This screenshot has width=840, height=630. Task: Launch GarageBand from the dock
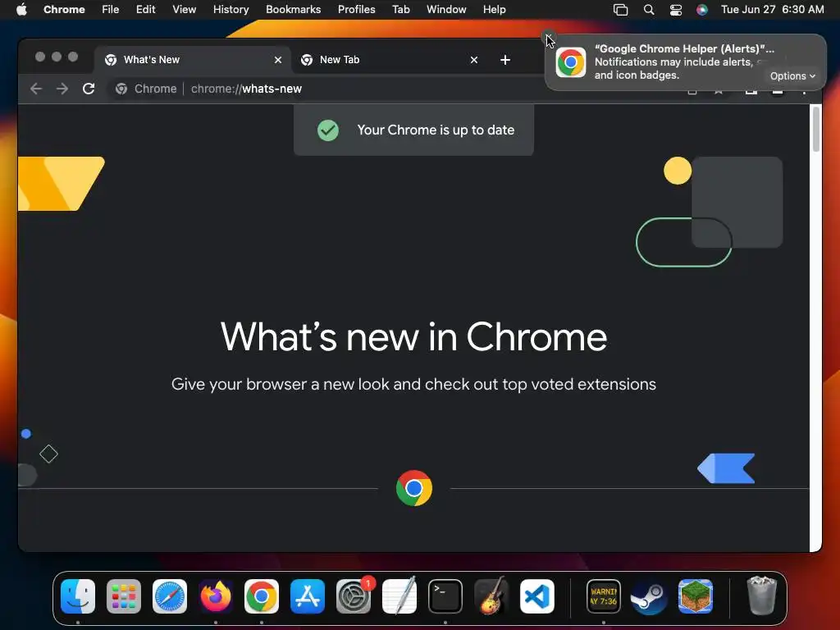point(491,596)
